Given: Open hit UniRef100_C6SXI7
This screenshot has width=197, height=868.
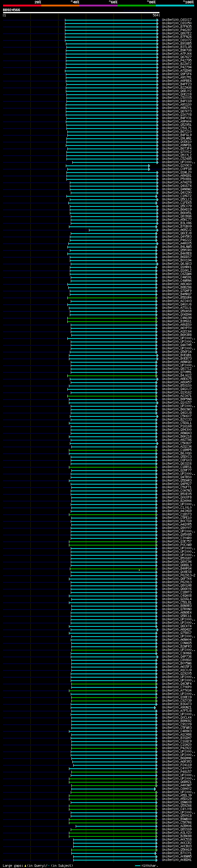Looking at the screenshot, I should click(177, 20).
